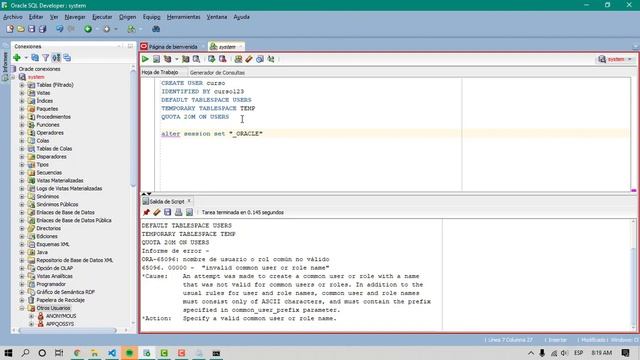The width and height of the screenshot is (640, 360).
Task: Select the Papelera de Reciclaje item
Action: pos(60,300)
